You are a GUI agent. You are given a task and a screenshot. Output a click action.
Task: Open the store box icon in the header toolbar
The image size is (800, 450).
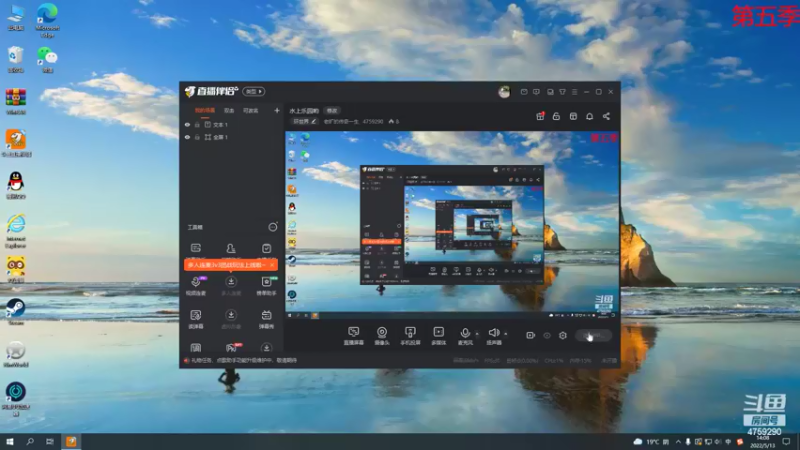click(573, 116)
